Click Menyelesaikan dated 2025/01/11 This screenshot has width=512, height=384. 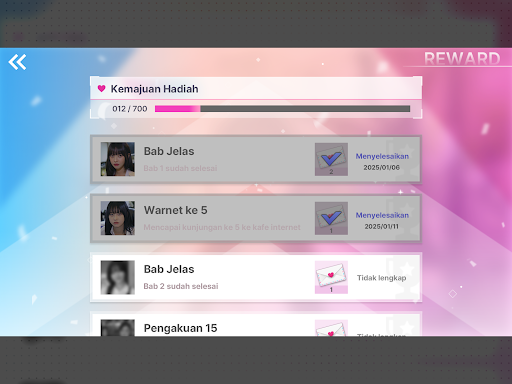pyautogui.click(x=382, y=215)
